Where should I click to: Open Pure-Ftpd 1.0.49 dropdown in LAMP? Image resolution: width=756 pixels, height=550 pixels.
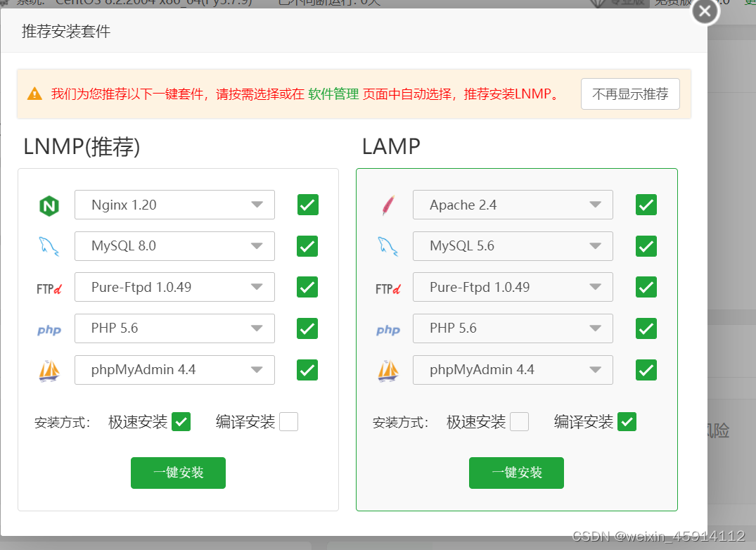[x=513, y=287]
